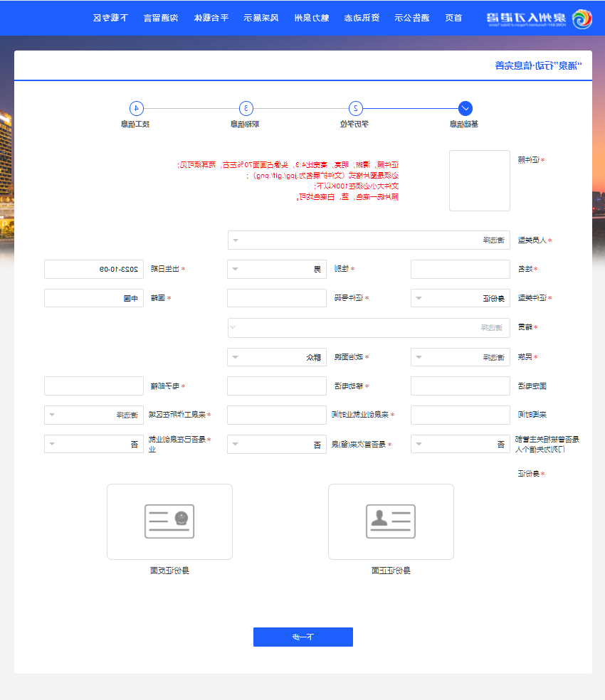605x700 pixels.
Task: Click the checked 基础信息 step circle
Action: [x=465, y=108]
